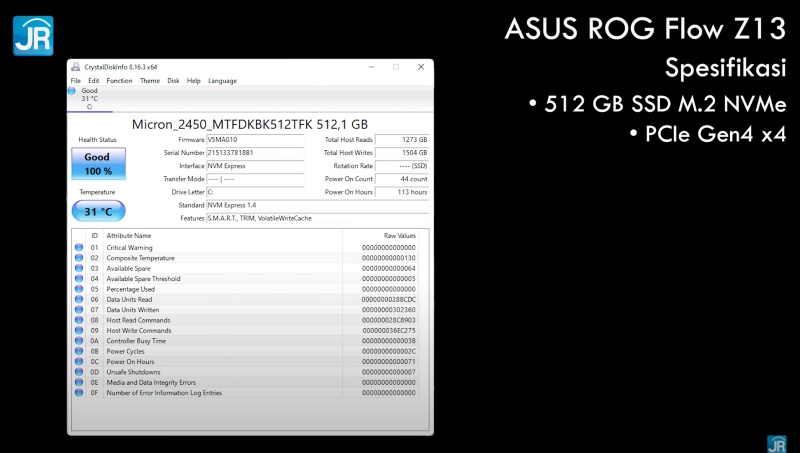Click status orb for Unsafe Shutdowns row
Image resolution: width=800 pixels, height=453 pixels.
pyautogui.click(x=79, y=372)
